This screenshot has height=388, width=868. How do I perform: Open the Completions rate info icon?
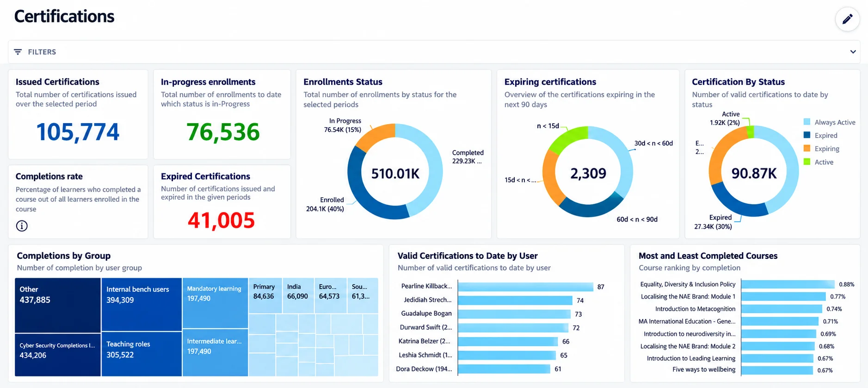(x=22, y=226)
